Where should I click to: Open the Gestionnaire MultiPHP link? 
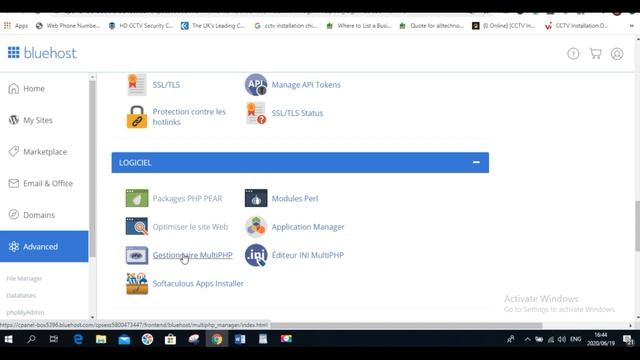[192, 255]
